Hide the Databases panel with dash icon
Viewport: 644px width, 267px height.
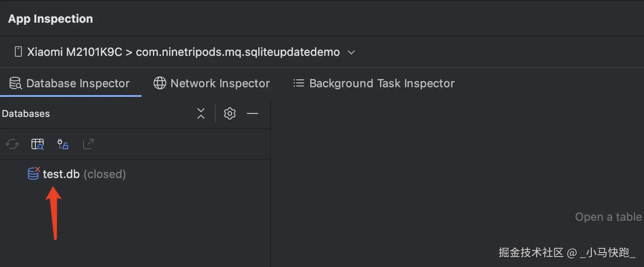click(253, 114)
